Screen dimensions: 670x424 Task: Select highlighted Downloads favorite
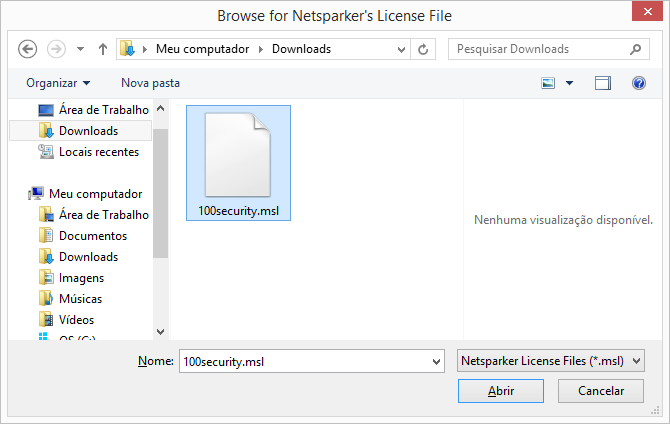[x=80, y=131]
